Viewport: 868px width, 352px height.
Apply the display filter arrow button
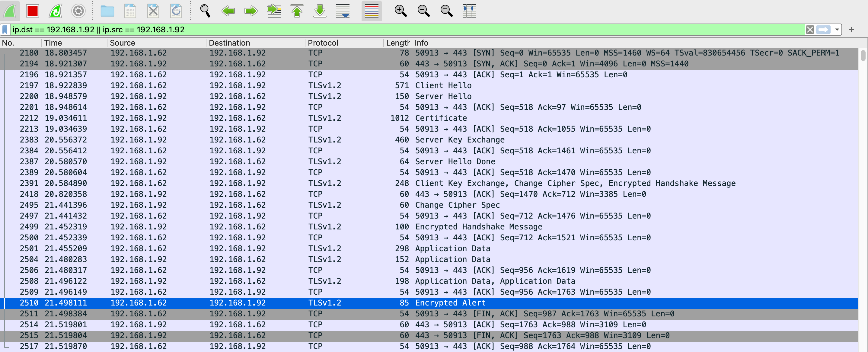pyautogui.click(x=823, y=30)
